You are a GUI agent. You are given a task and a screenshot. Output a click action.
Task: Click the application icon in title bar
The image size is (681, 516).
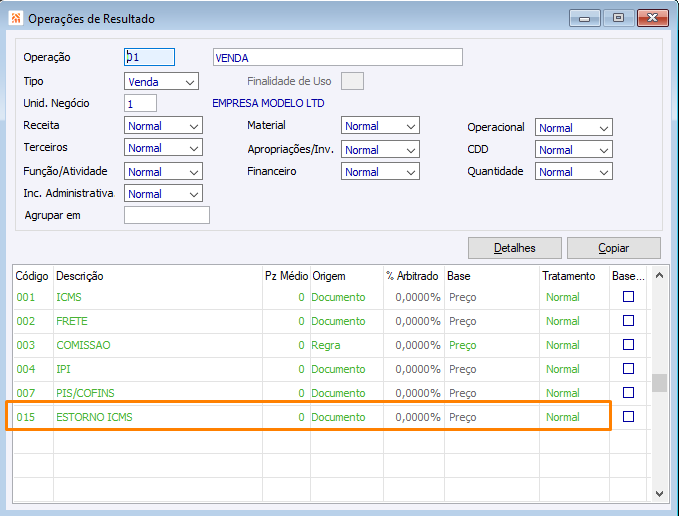[x=14, y=18]
